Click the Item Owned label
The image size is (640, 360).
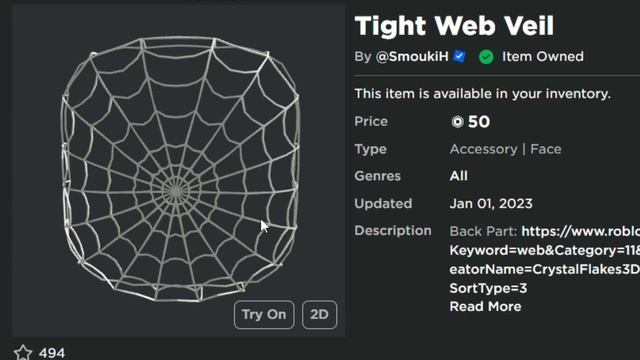tap(543, 56)
